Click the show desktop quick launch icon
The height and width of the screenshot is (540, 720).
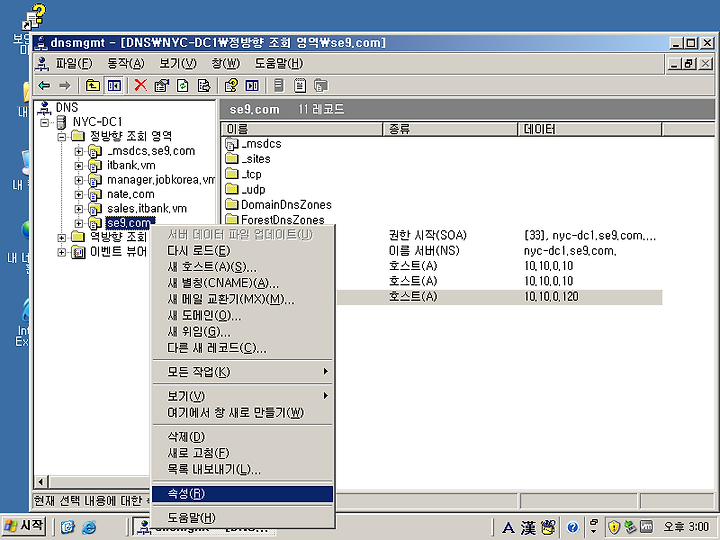pyautogui.click(x=68, y=527)
